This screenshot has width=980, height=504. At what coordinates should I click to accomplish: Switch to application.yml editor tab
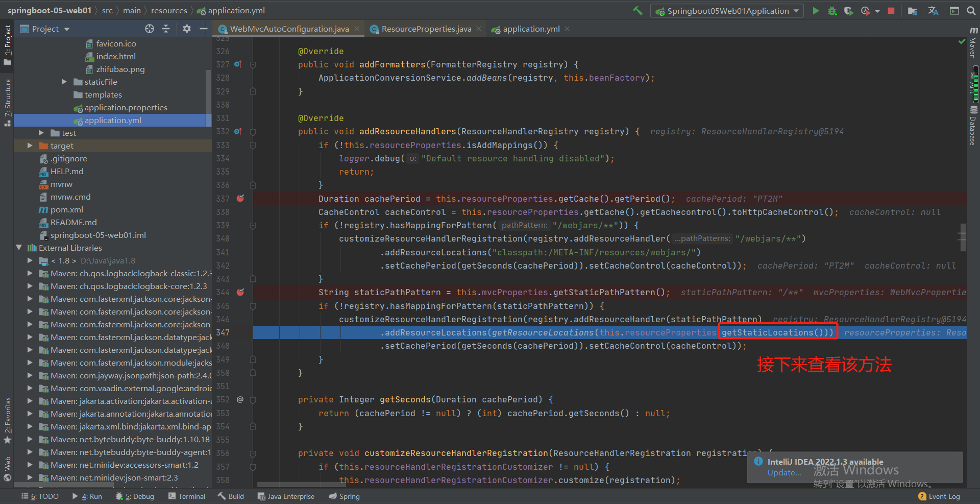(x=531, y=29)
